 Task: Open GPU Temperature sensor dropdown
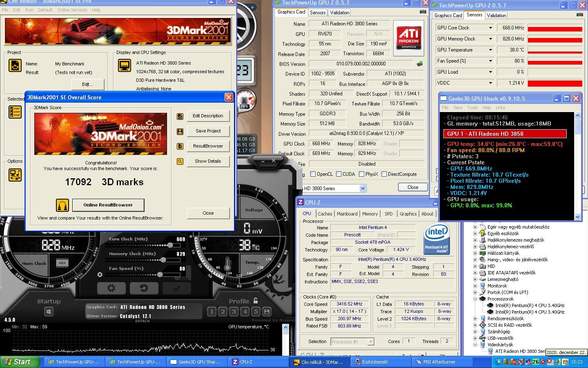(490, 50)
